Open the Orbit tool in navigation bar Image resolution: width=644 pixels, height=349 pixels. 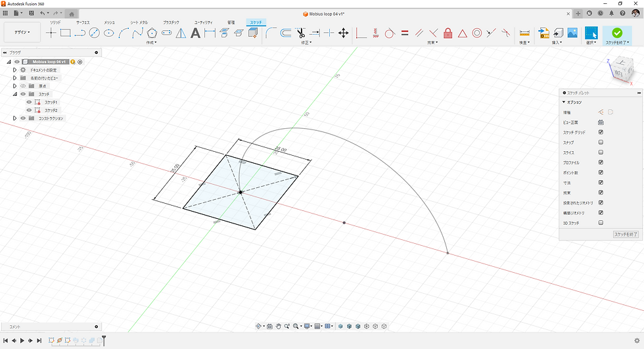(x=258, y=326)
